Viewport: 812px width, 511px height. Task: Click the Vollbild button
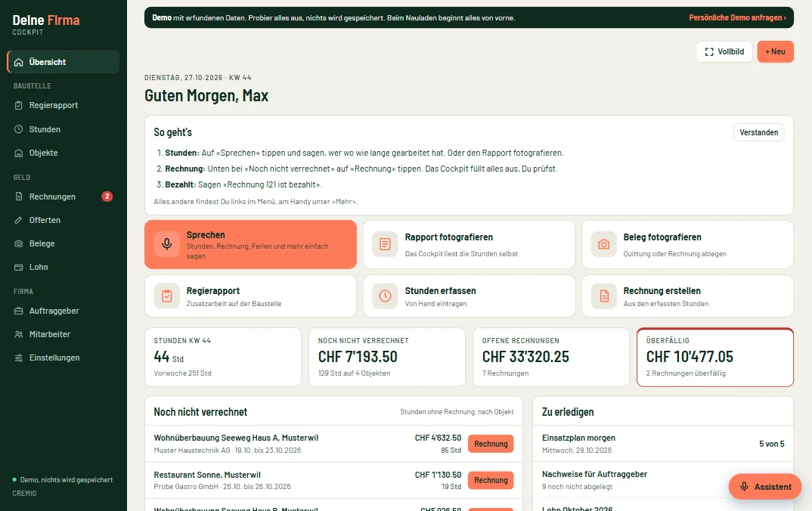724,51
